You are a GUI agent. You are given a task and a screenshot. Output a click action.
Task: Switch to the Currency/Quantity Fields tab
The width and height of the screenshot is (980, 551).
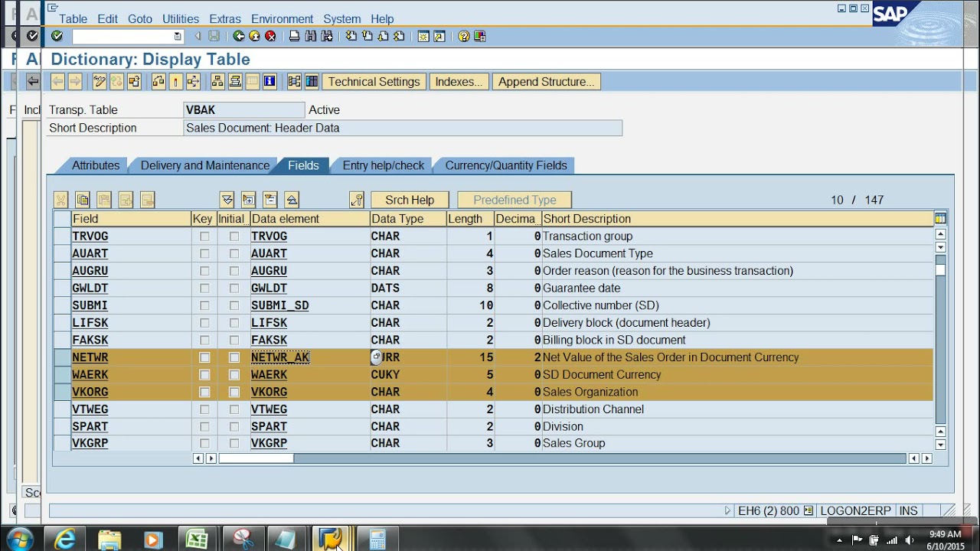point(506,165)
